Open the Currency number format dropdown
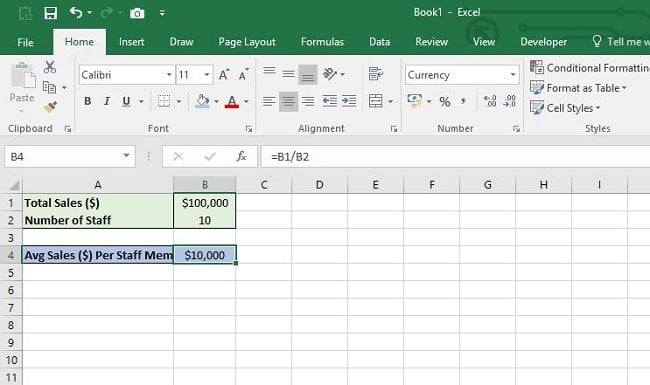This screenshot has height=385, width=650. 513,75
